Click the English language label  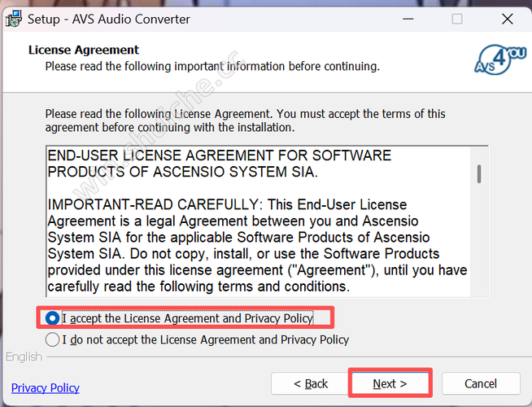click(22, 357)
